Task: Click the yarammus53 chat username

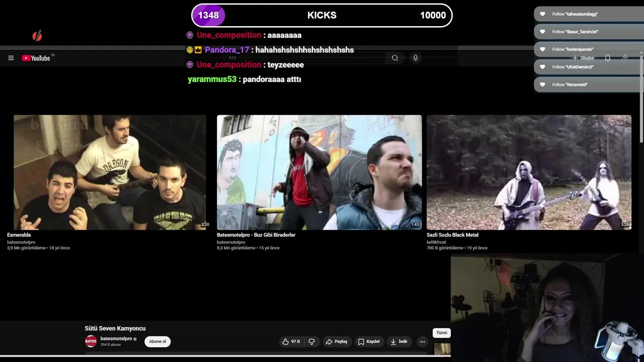Action: (212, 79)
